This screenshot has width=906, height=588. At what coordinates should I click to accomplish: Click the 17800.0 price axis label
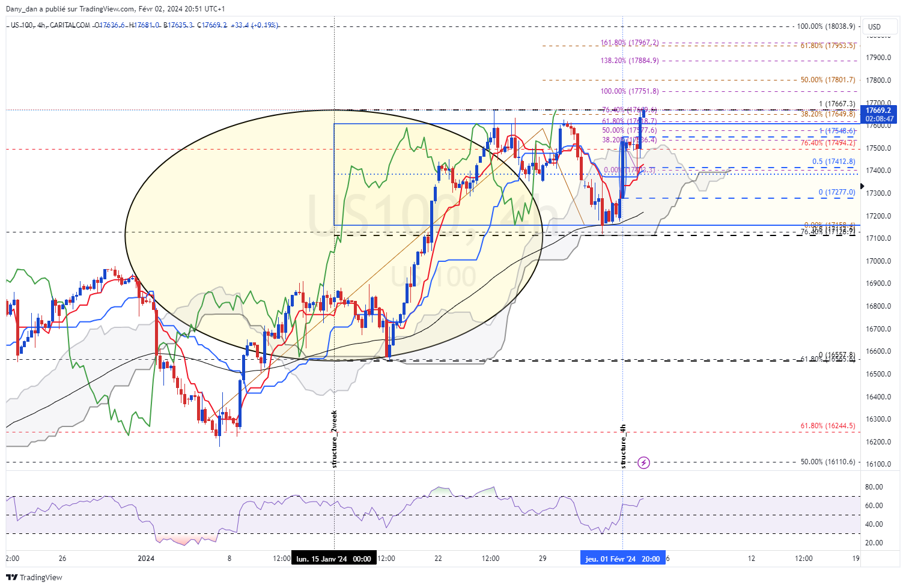click(878, 80)
